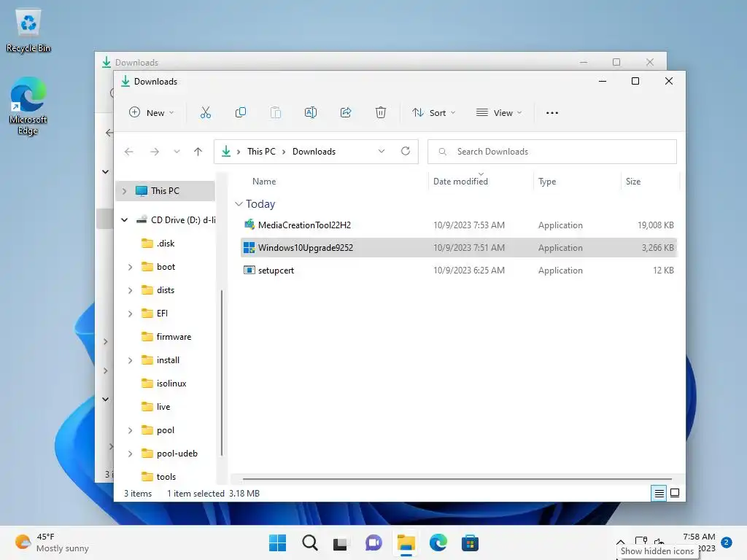Select the setupcert file icon
The height and width of the screenshot is (560, 747).
pos(249,270)
